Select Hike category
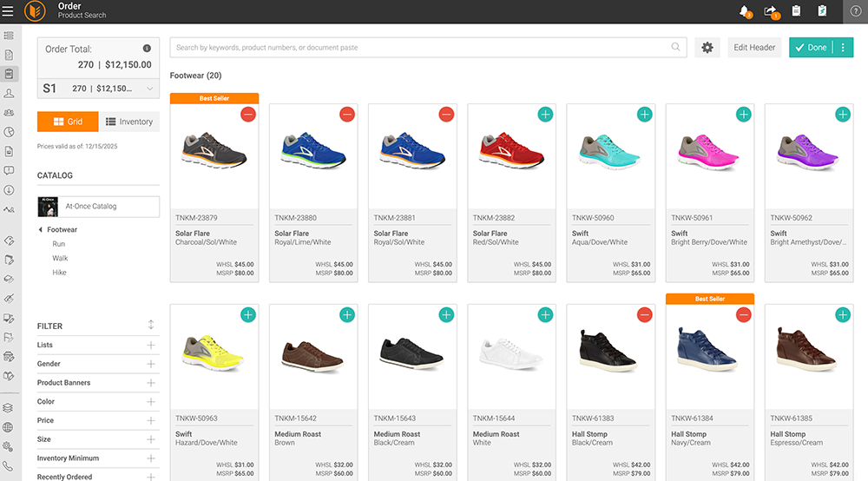Screen dimensions: 868x481 (x=59, y=273)
